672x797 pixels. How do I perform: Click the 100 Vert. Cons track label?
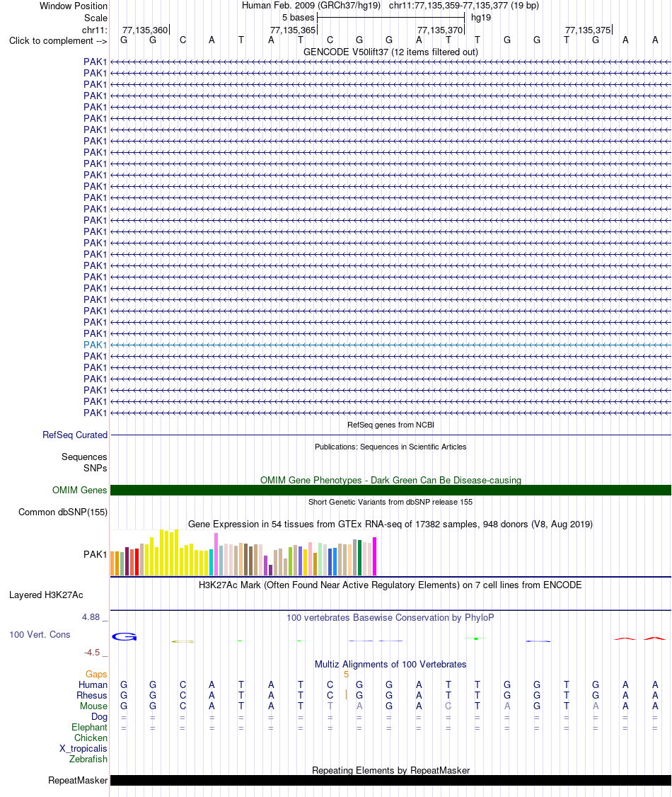[x=40, y=634]
